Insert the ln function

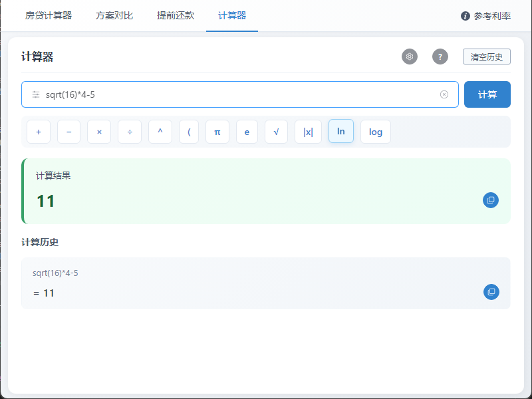(341, 131)
